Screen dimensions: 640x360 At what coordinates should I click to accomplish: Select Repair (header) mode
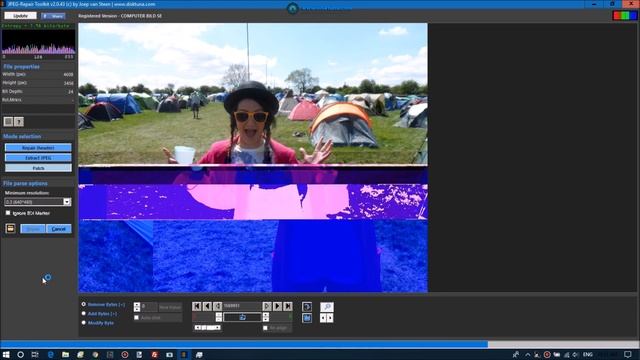(38, 147)
